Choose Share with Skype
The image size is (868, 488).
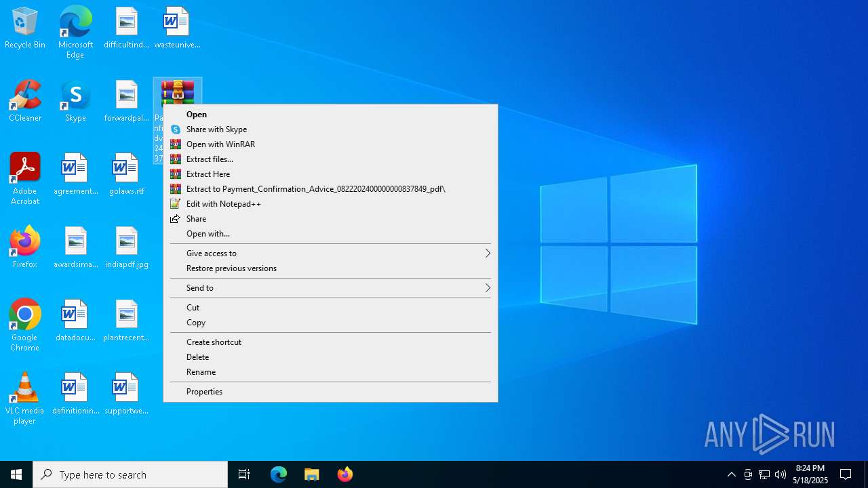[330, 129]
